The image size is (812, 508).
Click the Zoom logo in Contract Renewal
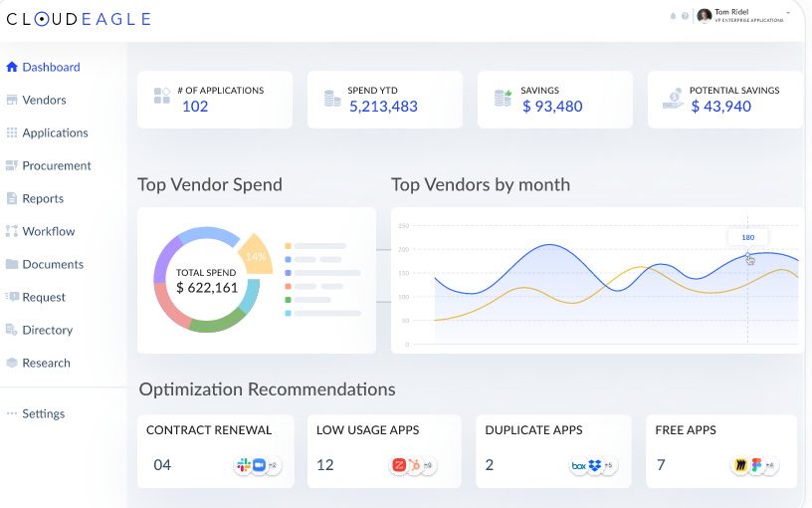click(259, 465)
